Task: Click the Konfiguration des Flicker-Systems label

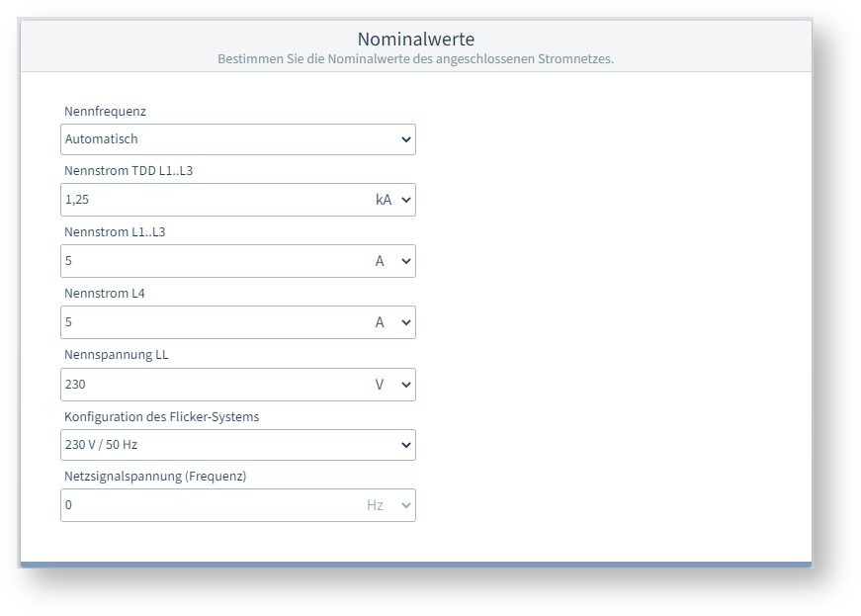Action: pyautogui.click(x=161, y=416)
